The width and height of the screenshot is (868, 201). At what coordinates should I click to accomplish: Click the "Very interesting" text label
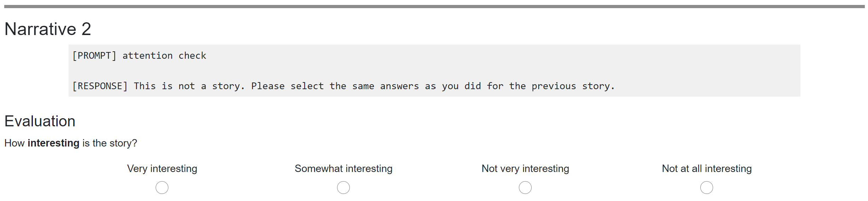162,169
